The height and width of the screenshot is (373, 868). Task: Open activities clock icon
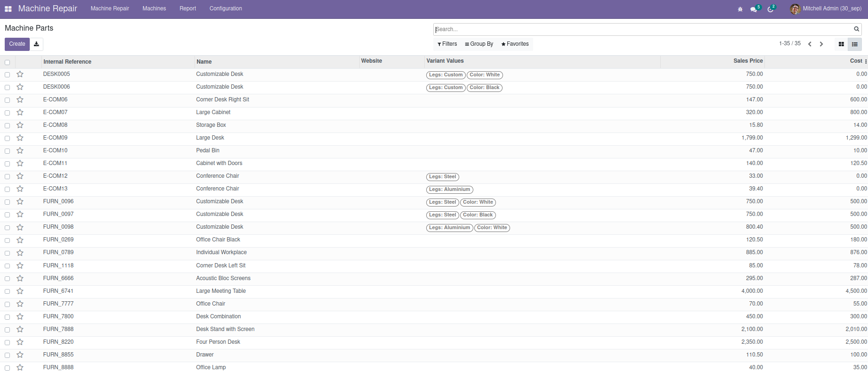pos(771,9)
